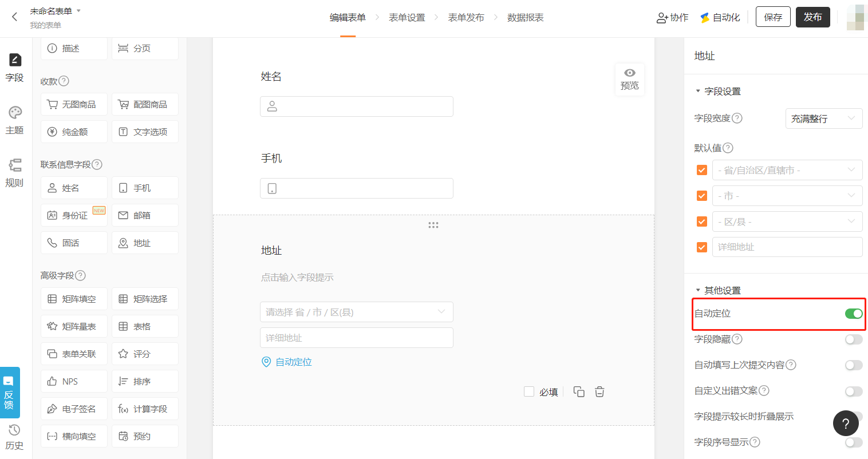Click the 自动定位 link in form
Viewport: 868px width, 459px height.
click(287, 362)
